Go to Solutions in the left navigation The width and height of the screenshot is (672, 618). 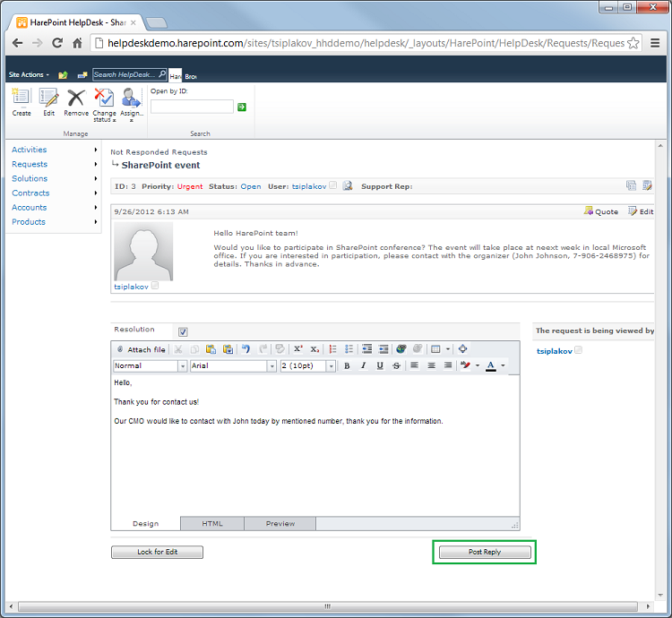[x=30, y=178]
